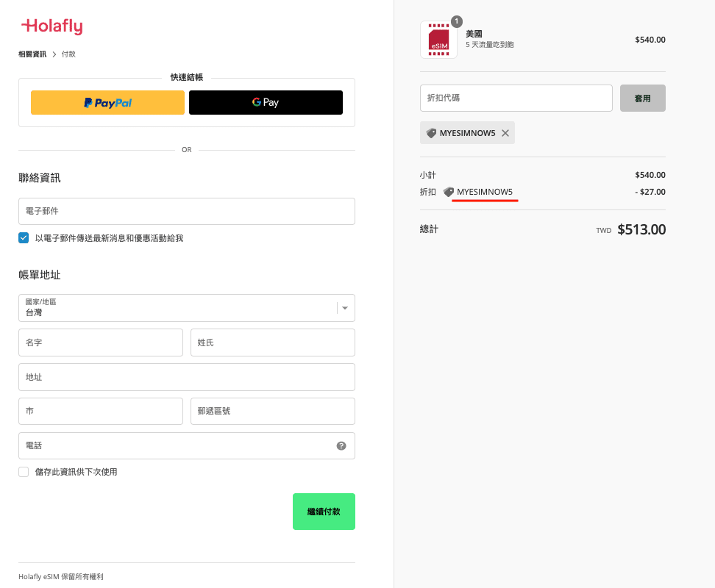The image size is (715, 588).
Task: Enable save information for next time
Action: coord(24,472)
